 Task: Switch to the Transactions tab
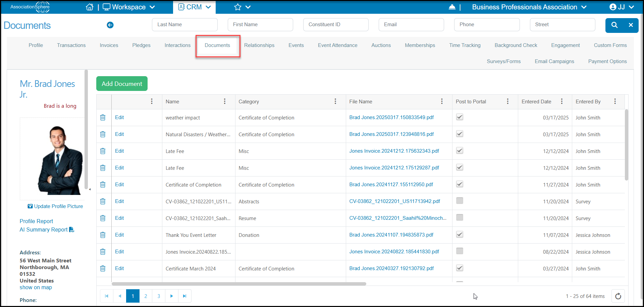[x=71, y=45]
